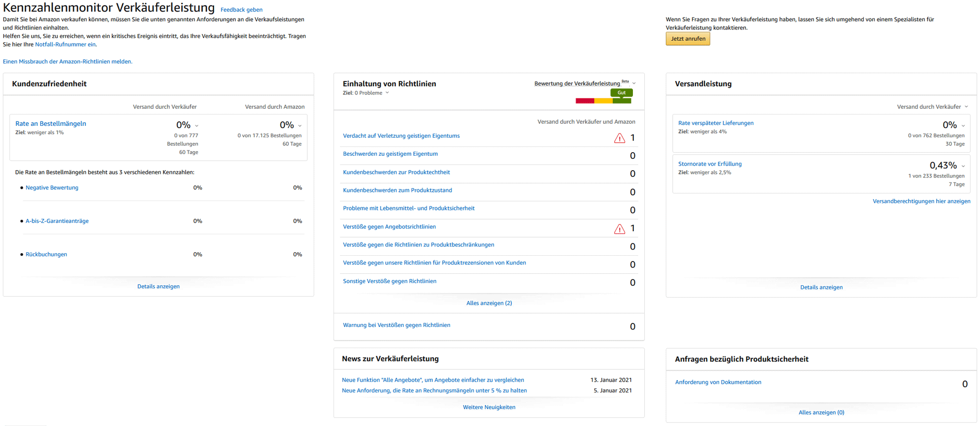Screen dimensions: 980x426
Task: Click warning icon beside Verstöße gegen Angebotsrichtlinien
Action: click(x=619, y=228)
